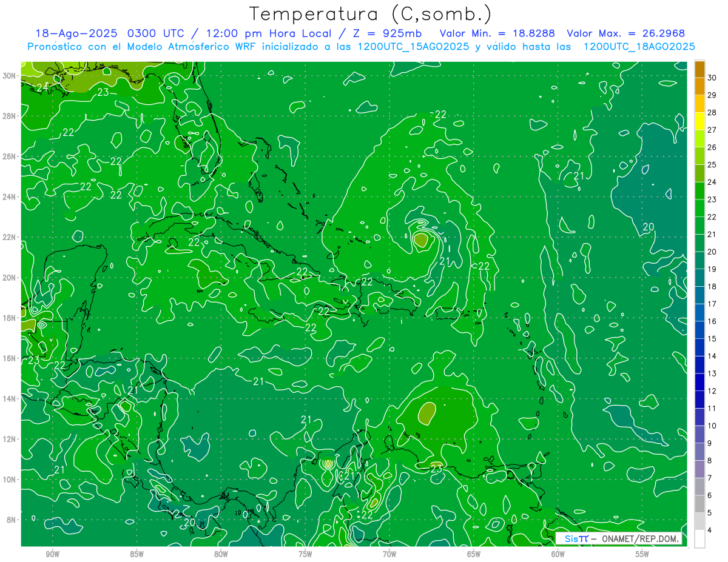The width and height of the screenshot is (728, 562).
Task: Click the 'Valor Min. = 18.8288' text
Action: point(497,33)
